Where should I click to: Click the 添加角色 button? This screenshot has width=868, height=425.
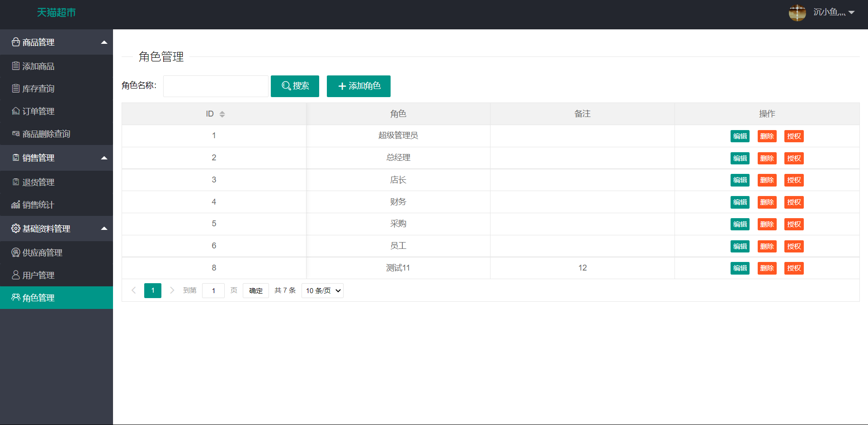tap(359, 86)
